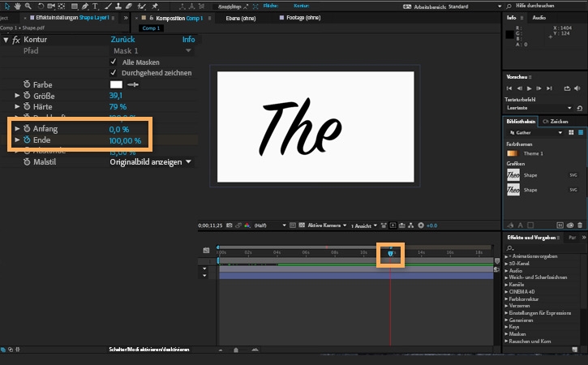
Task: Click the Schalter/Modi aktivieren/deaktivieren button
Action: (x=149, y=350)
